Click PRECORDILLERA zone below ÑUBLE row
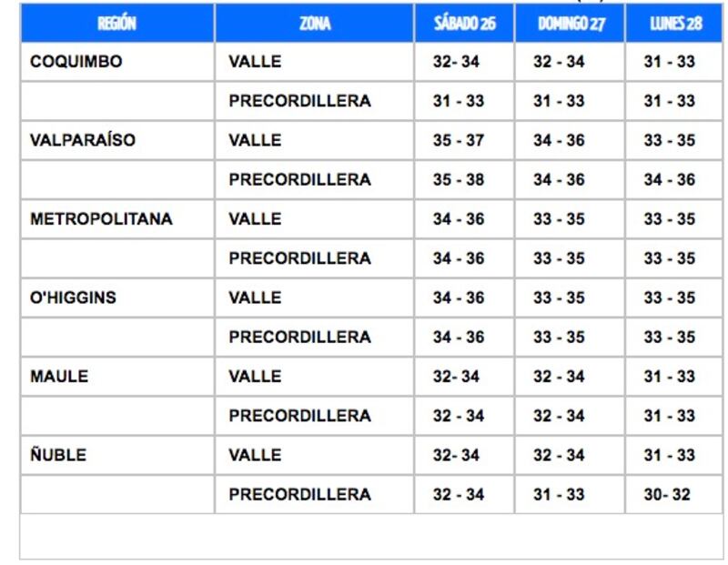Viewport: 728px width, 565px height. (314, 494)
